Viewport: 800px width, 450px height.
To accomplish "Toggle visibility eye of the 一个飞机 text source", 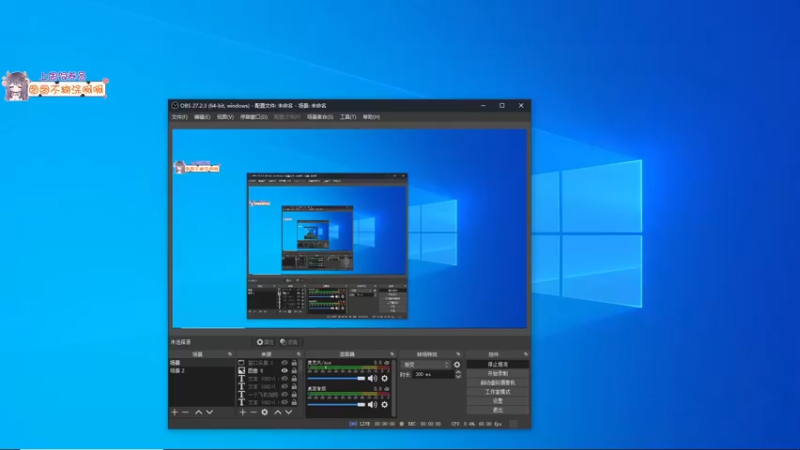I will click(x=285, y=394).
